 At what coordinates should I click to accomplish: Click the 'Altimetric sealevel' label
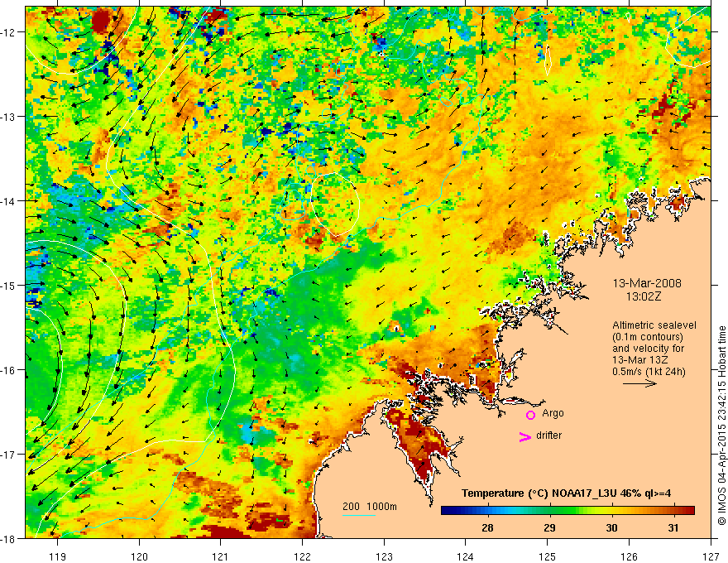click(654, 325)
